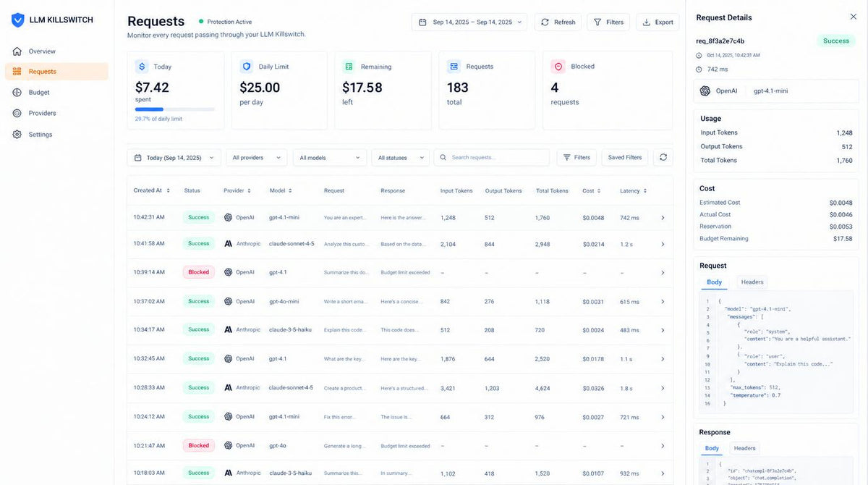Click the Blocked card icon
This screenshot has height=485, width=868.
[558, 67]
